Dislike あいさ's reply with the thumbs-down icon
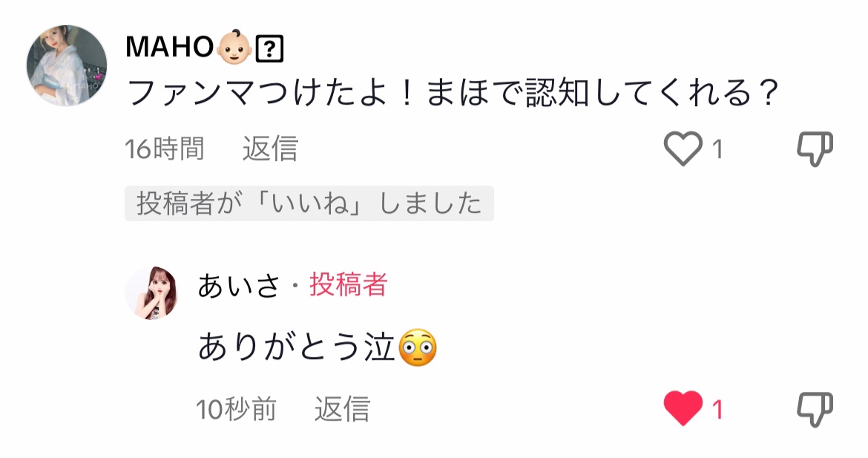Viewport: 868px width, 458px height. (815, 409)
